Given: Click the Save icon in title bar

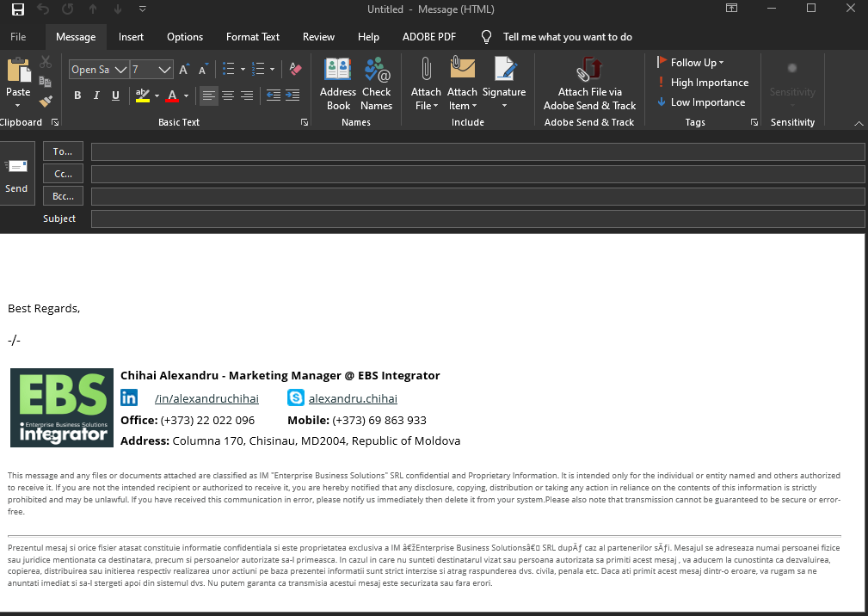Looking at the screenshot, I should click(x=18, y=9).
